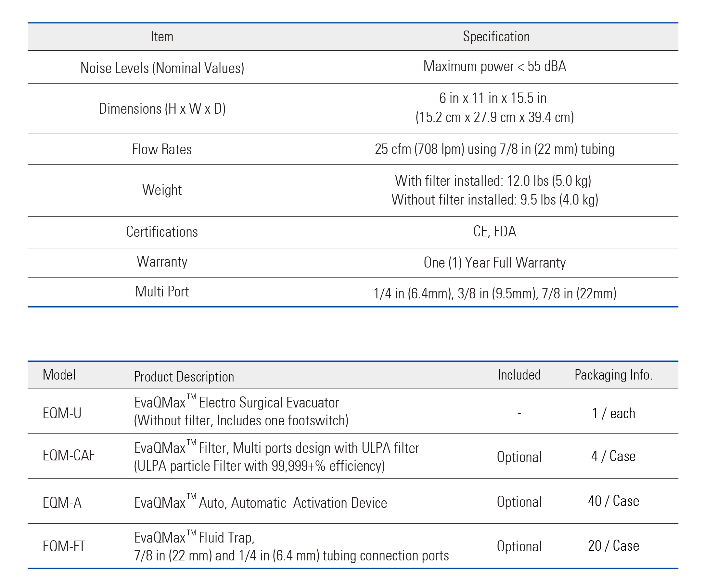Click the "EQM-FT" model cell

[64, 546]
